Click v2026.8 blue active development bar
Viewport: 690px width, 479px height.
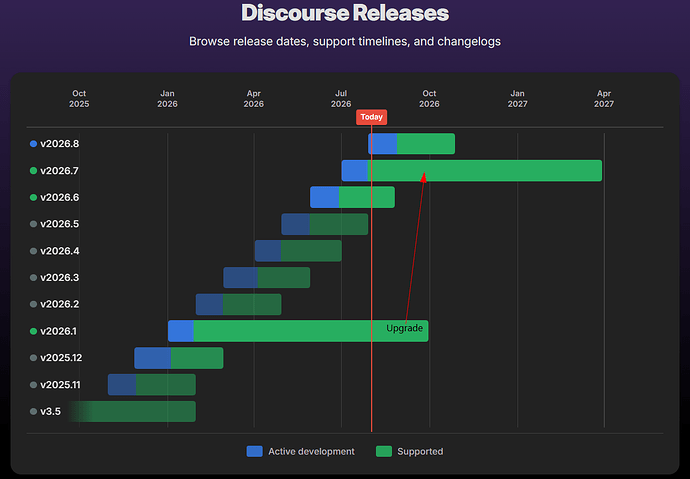382,144
